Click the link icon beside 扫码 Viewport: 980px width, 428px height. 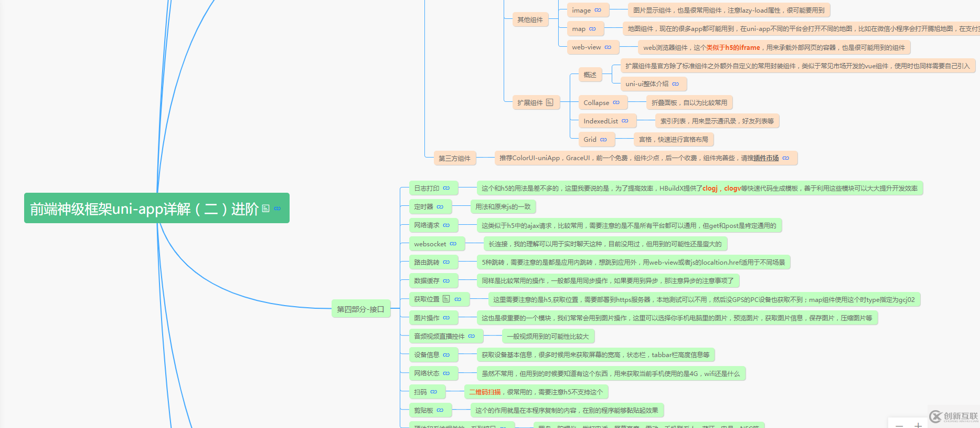point(434,392)
